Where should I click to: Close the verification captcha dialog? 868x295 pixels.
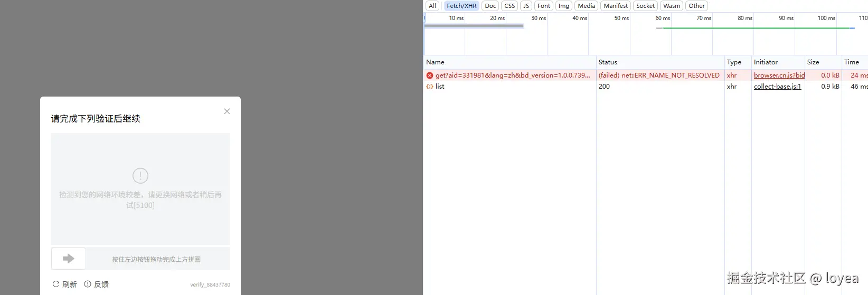pos(227,111)
